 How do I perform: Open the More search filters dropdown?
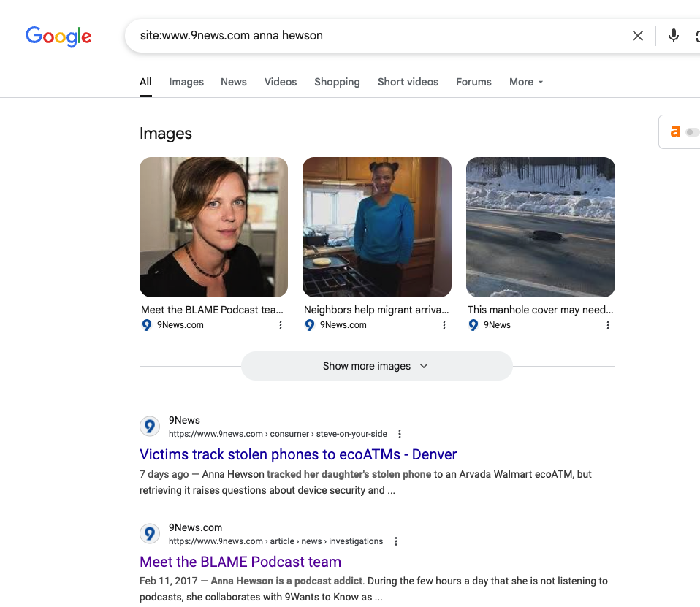[x=526, y=82]
